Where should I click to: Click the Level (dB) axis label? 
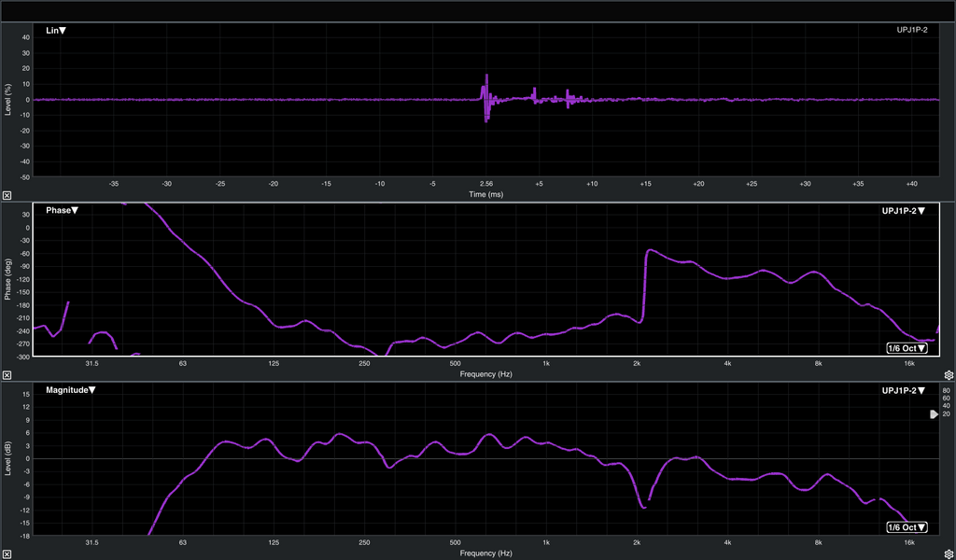click(7, 457)
